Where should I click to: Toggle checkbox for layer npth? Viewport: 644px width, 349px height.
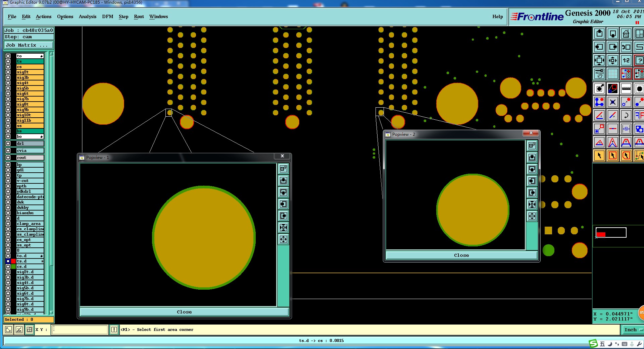click(8, 186)
